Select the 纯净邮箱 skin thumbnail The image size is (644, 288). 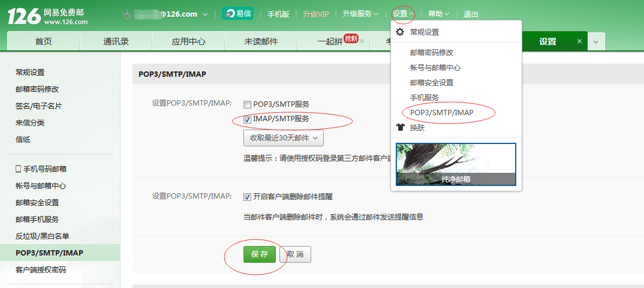(456, 164)
